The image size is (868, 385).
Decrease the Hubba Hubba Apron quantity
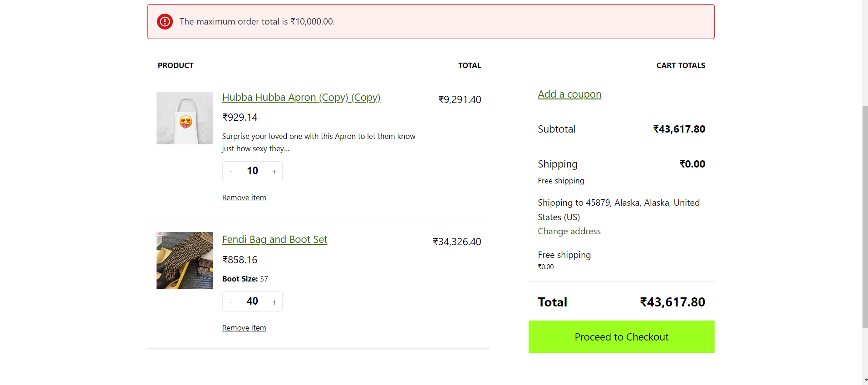(231, 172)
